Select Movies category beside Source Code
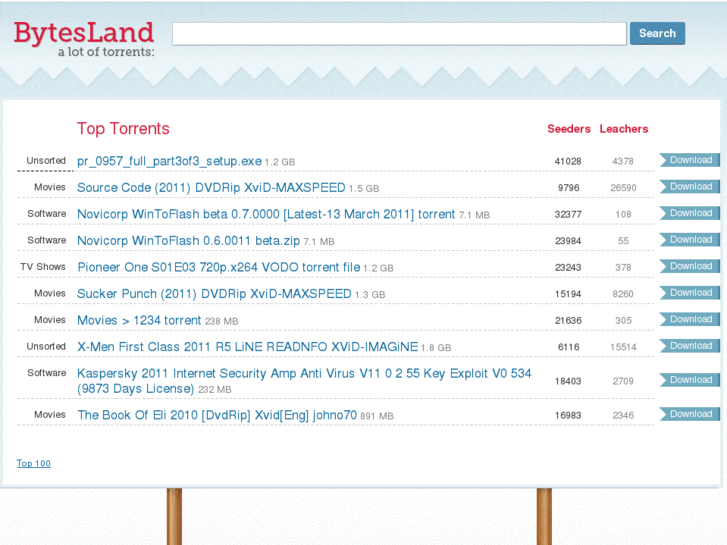Viewport: 727px width, 545px height. [x=50, y=186]
